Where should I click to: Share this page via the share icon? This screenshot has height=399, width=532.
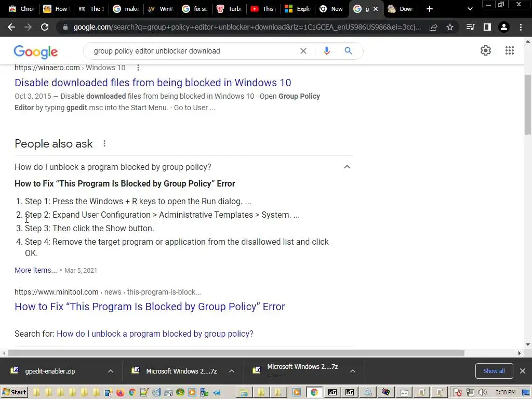pos(433,27)
